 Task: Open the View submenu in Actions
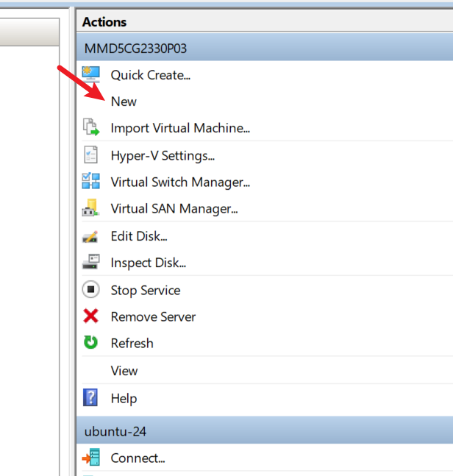coord(124,371)
